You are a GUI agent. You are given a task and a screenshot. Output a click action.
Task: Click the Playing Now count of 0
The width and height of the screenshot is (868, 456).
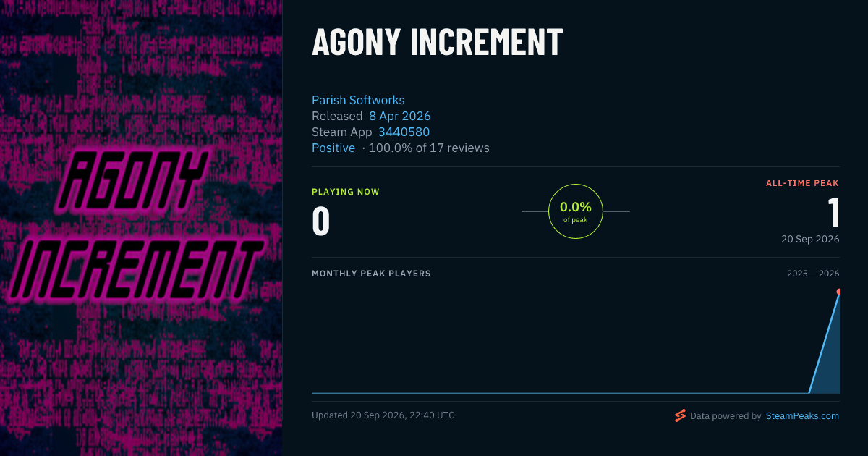pos(321,221)
